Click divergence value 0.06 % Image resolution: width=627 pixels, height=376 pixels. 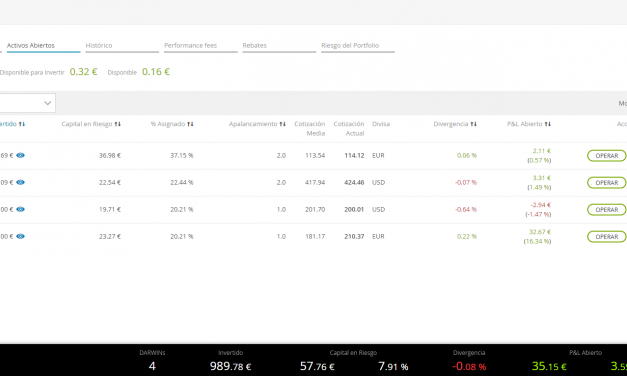[467, 156]
